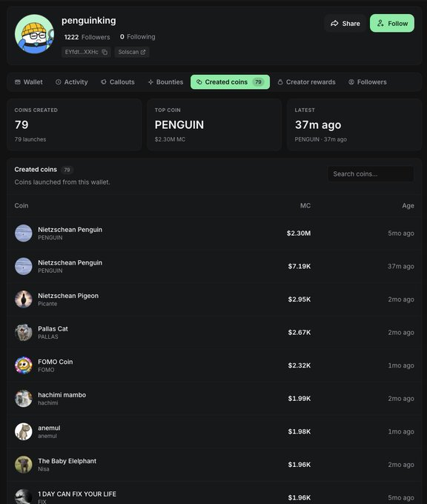Open the anemul coin icon
This screenshot has width=427, height=504.
(x=24, y=431)
